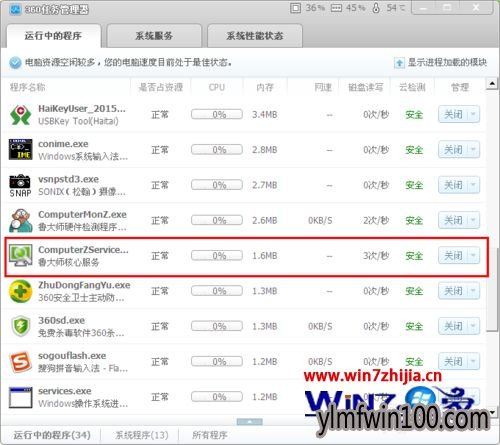Click the temperature 54℃ thermometer icon
This screenshot has height=445, width=500.
pyautogui.click(x=376, y=8)
